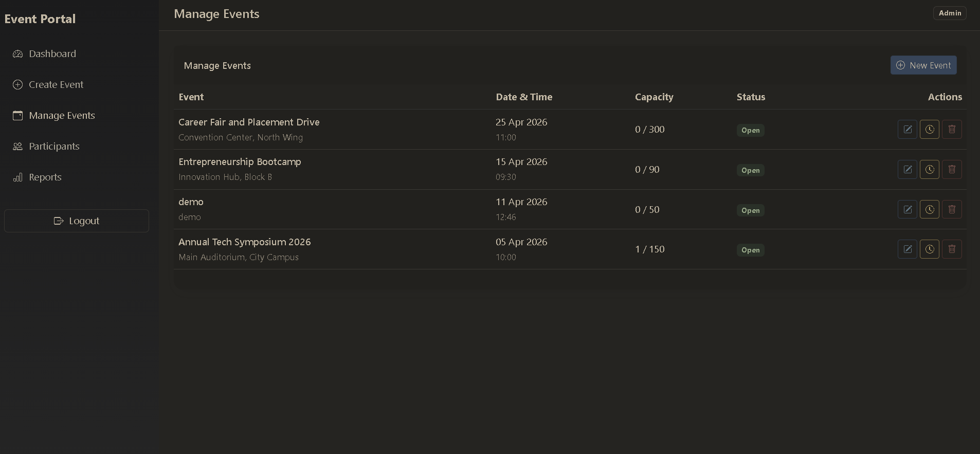Click the Open status of demo event
Image resolution: width=980 pixels, height=454 pixels.
(750, 210)
